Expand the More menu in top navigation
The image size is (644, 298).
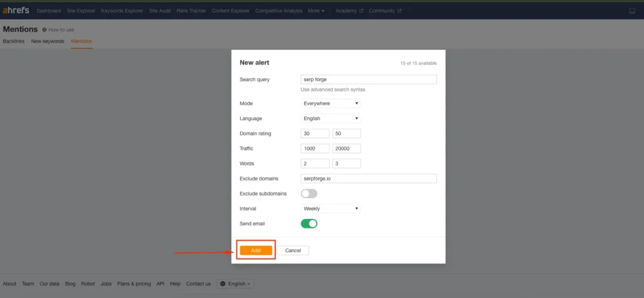[316, 11]
